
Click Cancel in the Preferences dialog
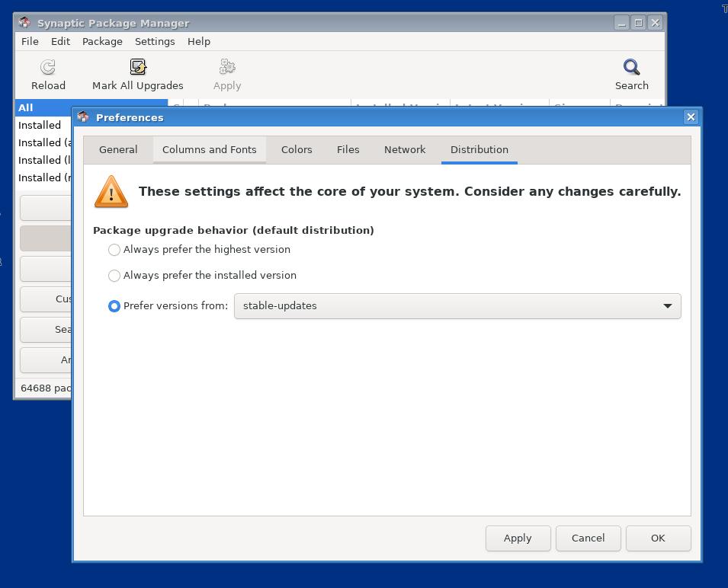pos(588,538)
